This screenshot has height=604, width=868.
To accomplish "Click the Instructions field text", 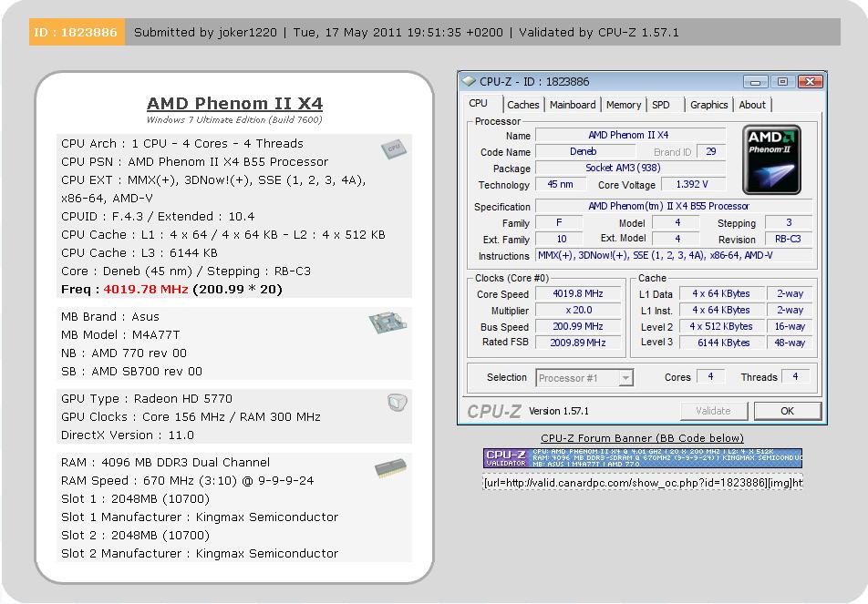I will [x=674, y=255].
